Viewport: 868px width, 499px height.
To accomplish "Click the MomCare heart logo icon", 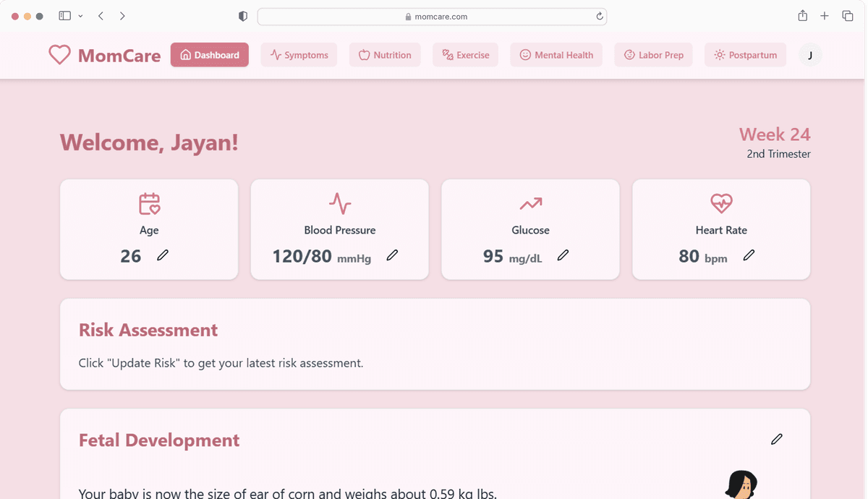I will (59, 55).
